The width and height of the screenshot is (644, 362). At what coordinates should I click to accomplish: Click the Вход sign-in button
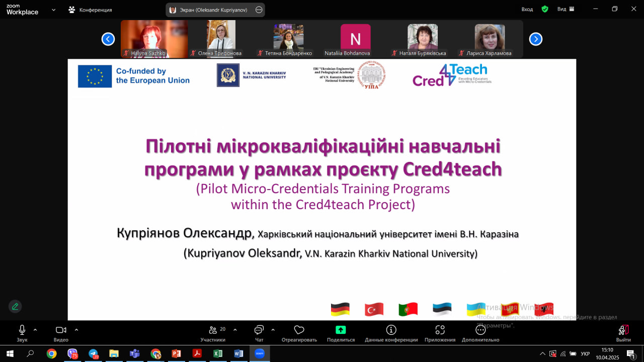527,9
